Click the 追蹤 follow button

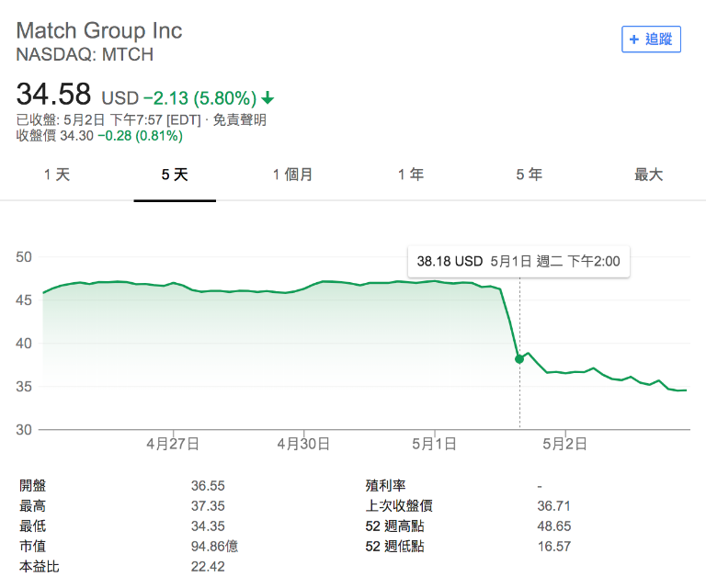[x=651, y=40]
